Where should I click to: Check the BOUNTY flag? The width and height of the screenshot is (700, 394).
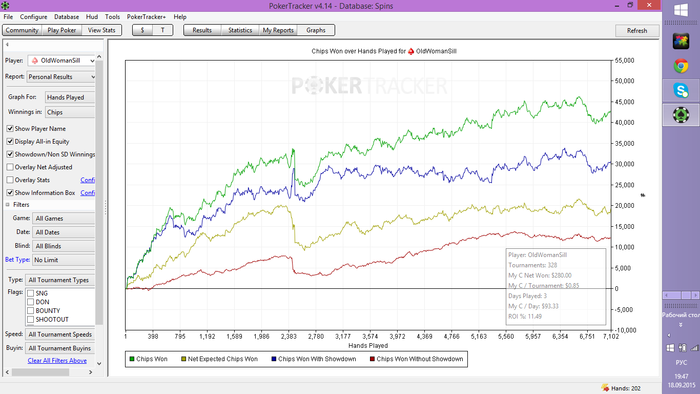pos(30,311)
